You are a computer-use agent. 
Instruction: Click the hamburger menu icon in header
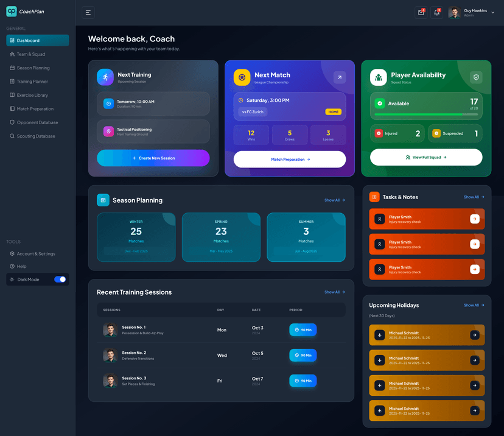click(x=88, y=12)
